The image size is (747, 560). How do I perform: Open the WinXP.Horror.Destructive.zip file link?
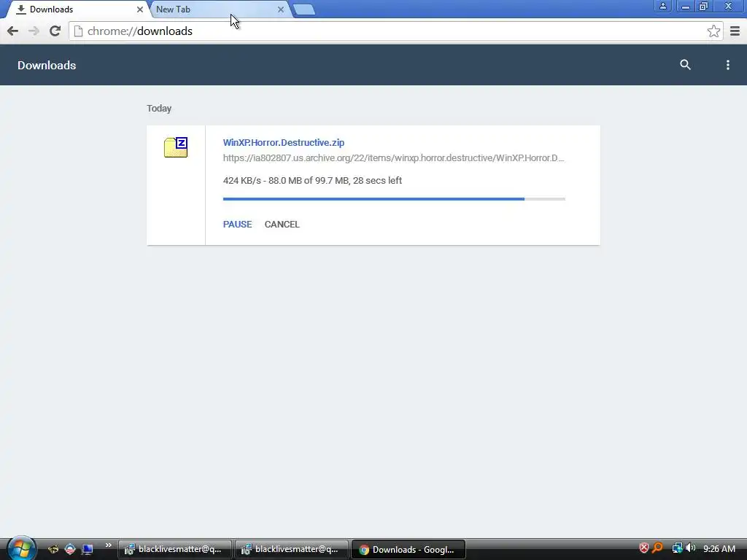point(284,142)
